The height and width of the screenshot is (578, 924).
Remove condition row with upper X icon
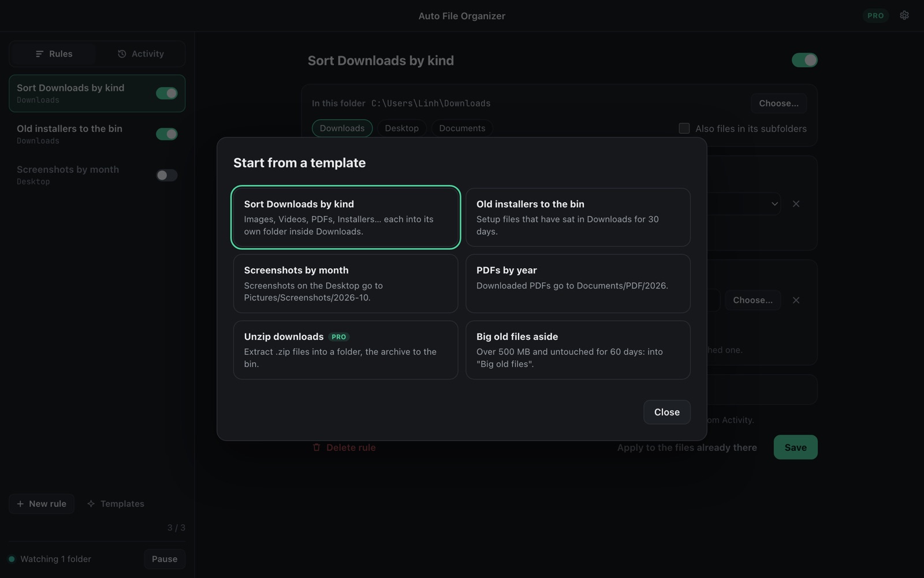(796, 203)
